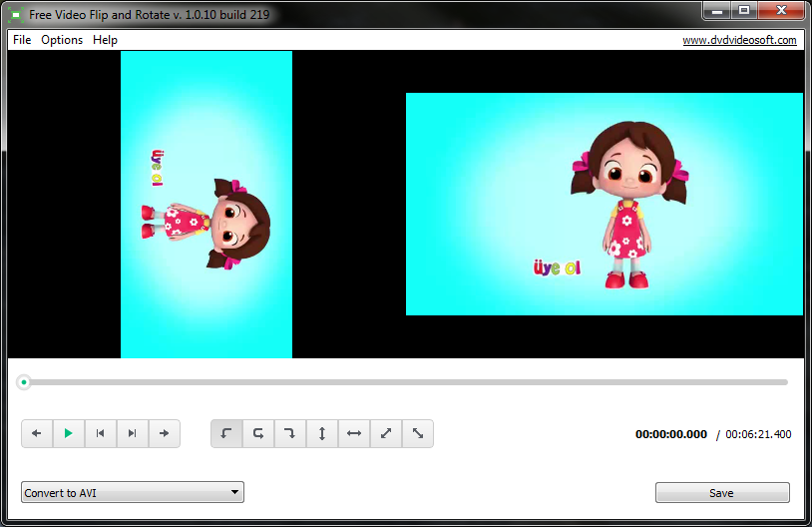
Task: Rotate video 90 degrees counterclockwise
Action: pos(226,433)
